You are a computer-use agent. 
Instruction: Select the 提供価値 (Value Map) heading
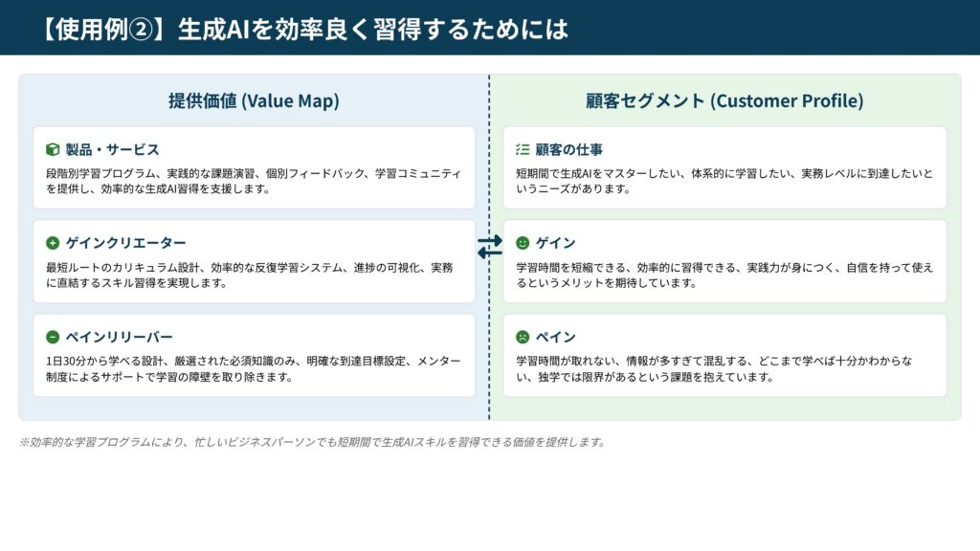coord(254,100)
